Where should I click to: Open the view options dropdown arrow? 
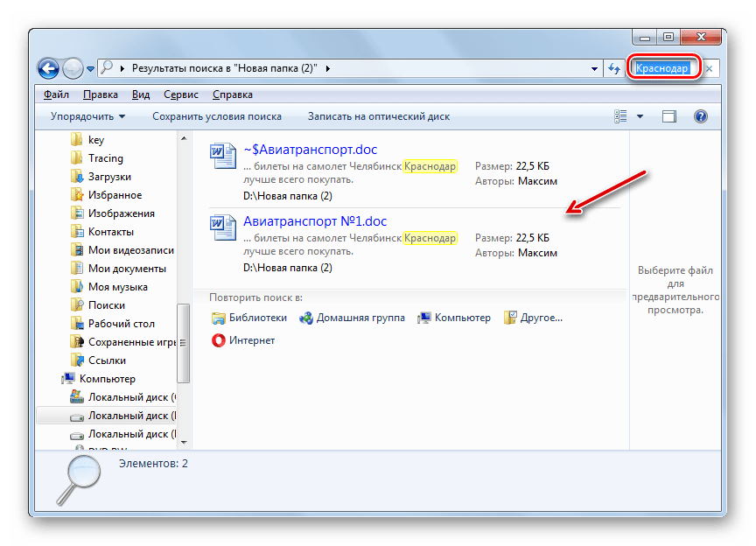coord(640,116)
